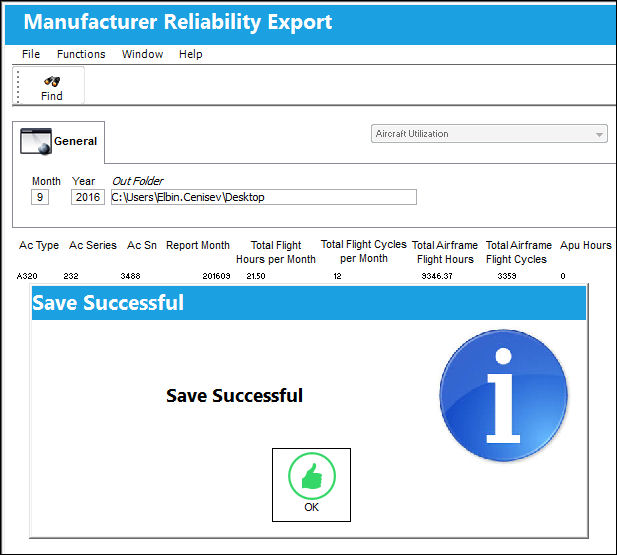Click the Manufacturer Reliability Export window title
Image resolution: width=617 pixels, height=555 pixels.
coord(178,22)
